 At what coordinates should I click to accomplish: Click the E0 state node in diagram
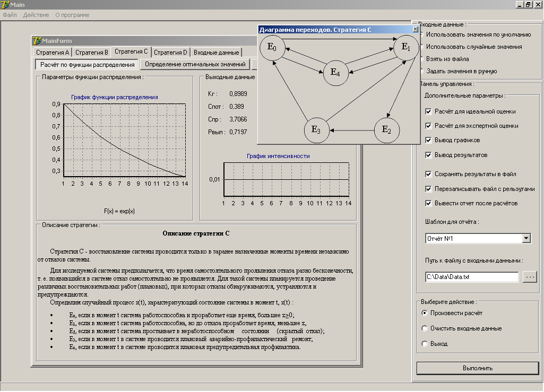pos(272,48)
